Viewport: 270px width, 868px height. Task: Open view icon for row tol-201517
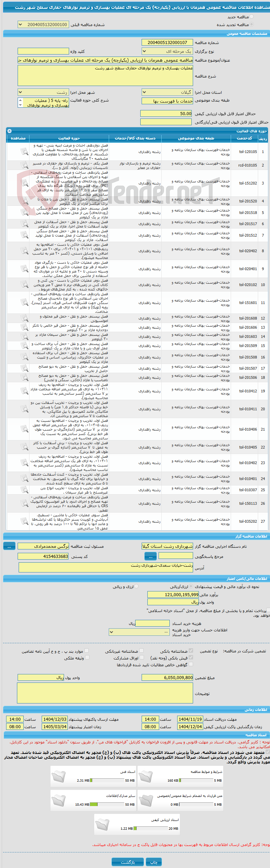pos(24,224)
